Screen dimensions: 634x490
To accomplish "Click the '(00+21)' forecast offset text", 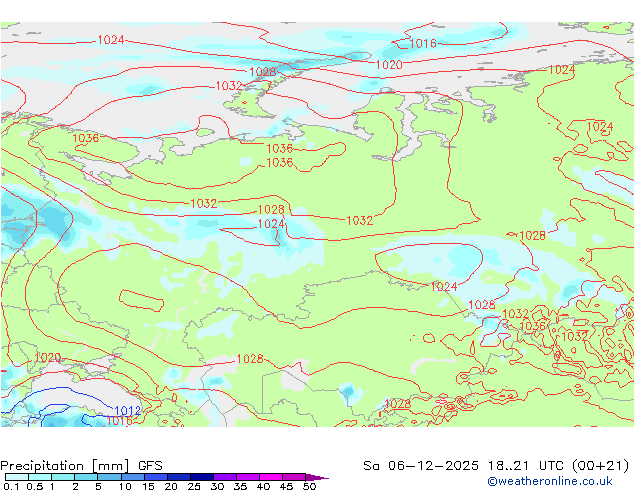I will [x=600, y=466].
